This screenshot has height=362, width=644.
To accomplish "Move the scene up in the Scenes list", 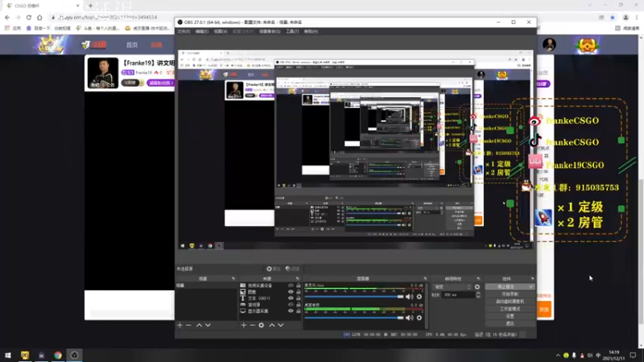I will pos(199,325).
